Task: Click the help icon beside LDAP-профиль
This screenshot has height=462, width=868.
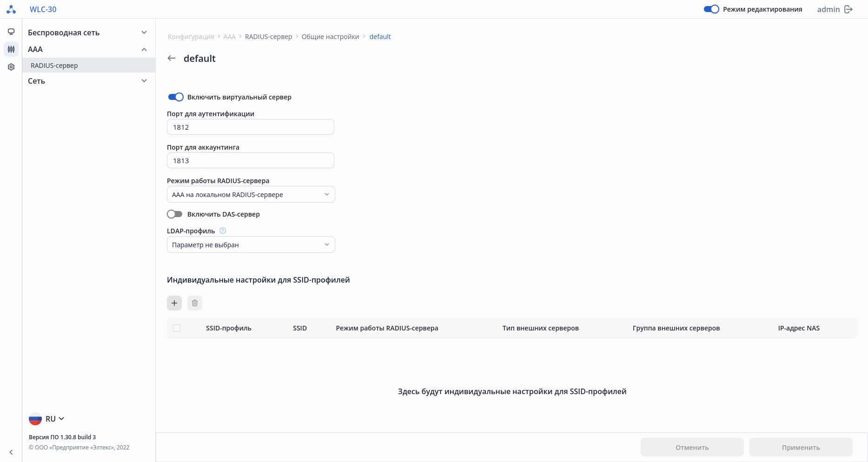Action: [223, 231]
